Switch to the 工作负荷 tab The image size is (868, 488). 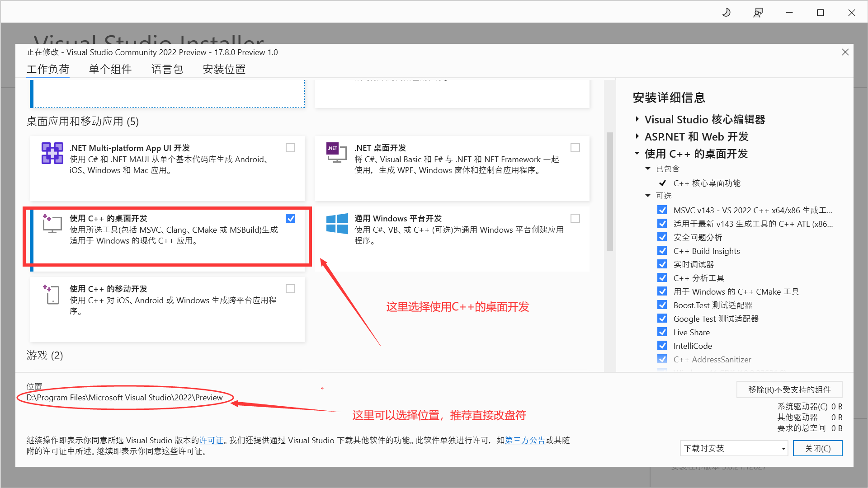coord(48,69)
